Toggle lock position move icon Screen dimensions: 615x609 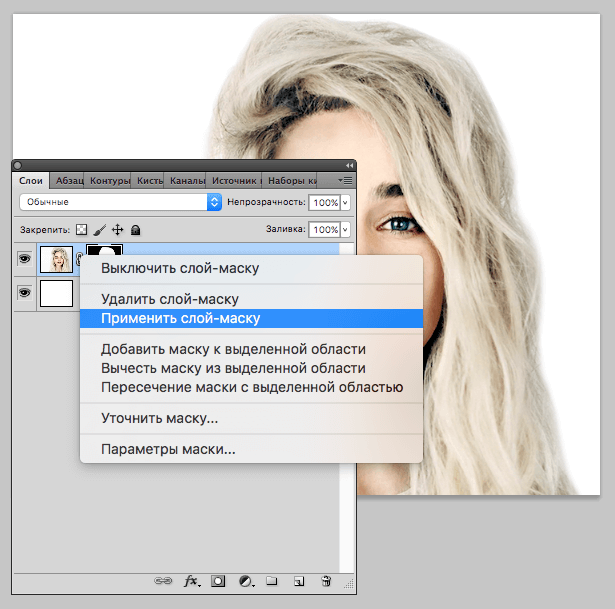118,229
